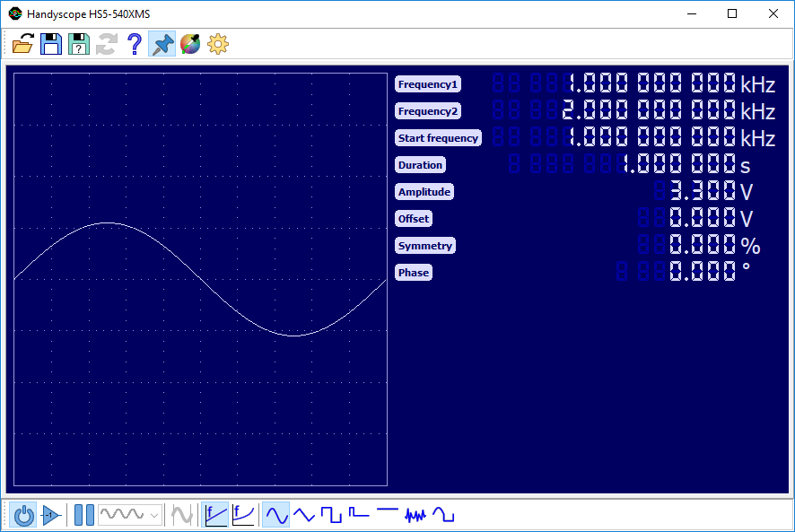This screenshot has width=795, height=532.
Task: Switch to the linear frequency sweep mode
Action: click(215, 515)
